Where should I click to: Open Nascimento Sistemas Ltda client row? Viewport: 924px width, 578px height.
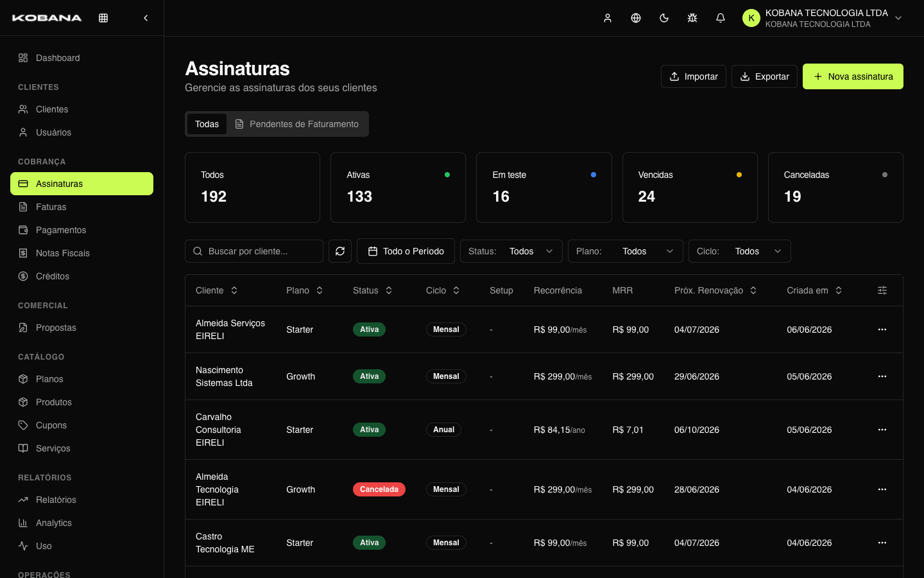point(544,376)
